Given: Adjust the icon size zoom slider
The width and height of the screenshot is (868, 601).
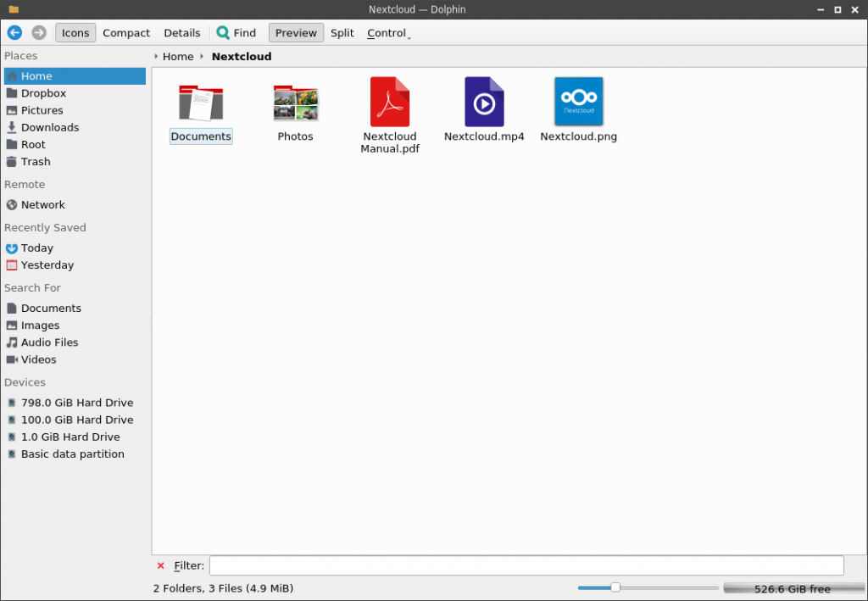Looking at the screenshot, I should point(614,587).
